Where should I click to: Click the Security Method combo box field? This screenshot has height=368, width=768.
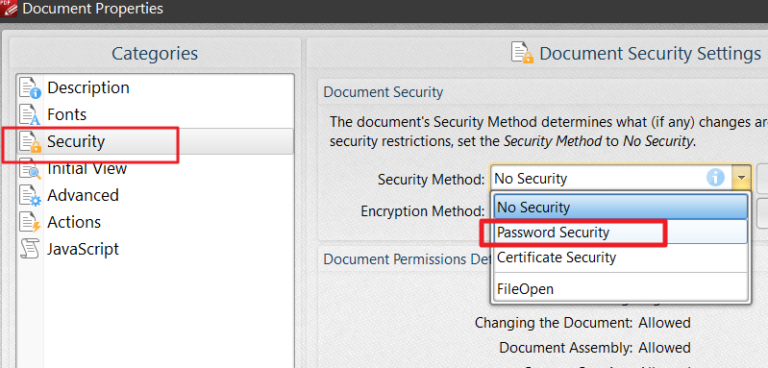pos(621,178)
